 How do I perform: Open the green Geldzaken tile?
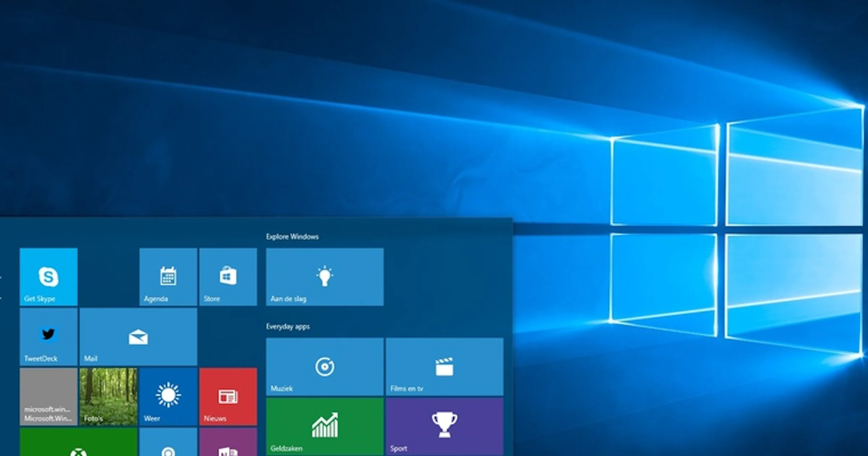click(x=325, y=426)
